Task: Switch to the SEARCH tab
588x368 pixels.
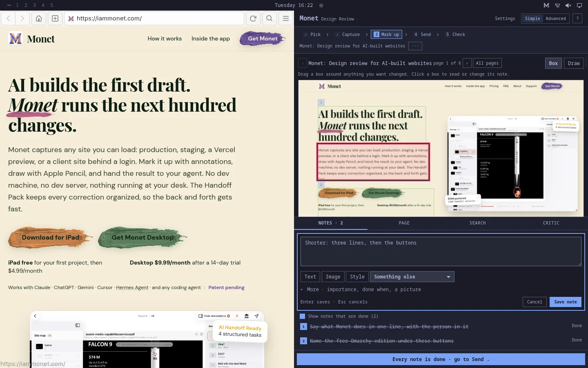Action: (478, 223)
